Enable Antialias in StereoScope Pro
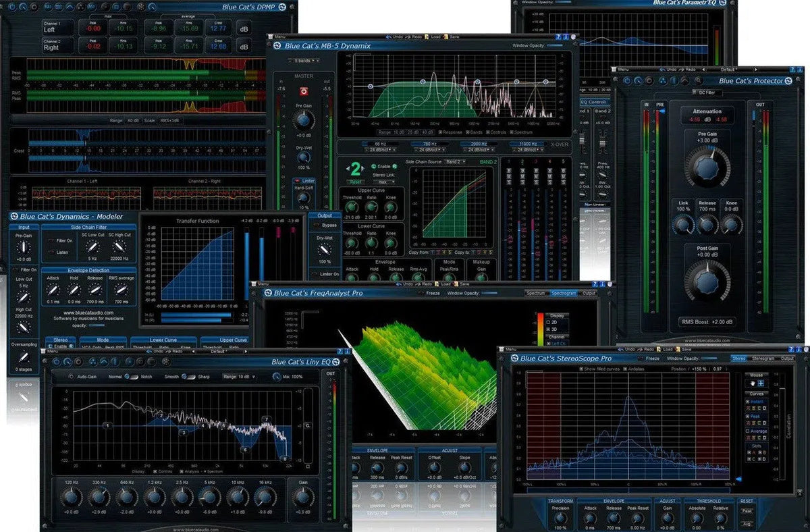 (x=626, y=370)
